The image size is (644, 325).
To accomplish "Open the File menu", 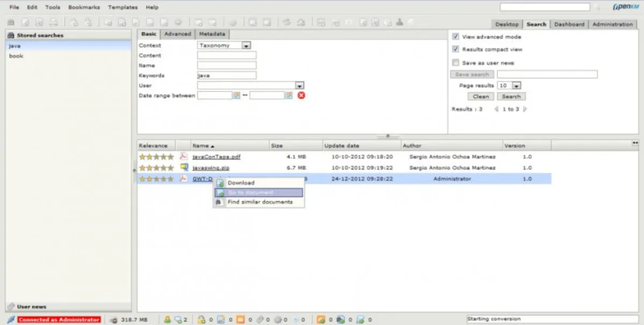I will tap(14, 8).
